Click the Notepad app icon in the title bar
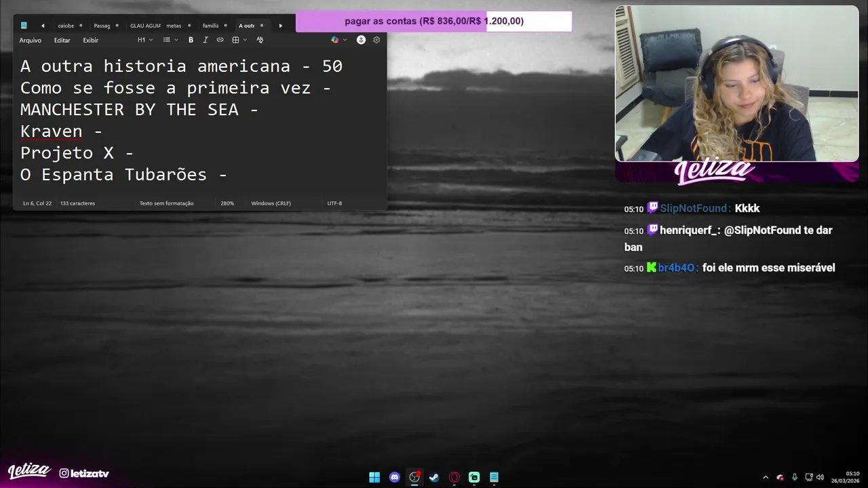 click(x=24, y=26)
